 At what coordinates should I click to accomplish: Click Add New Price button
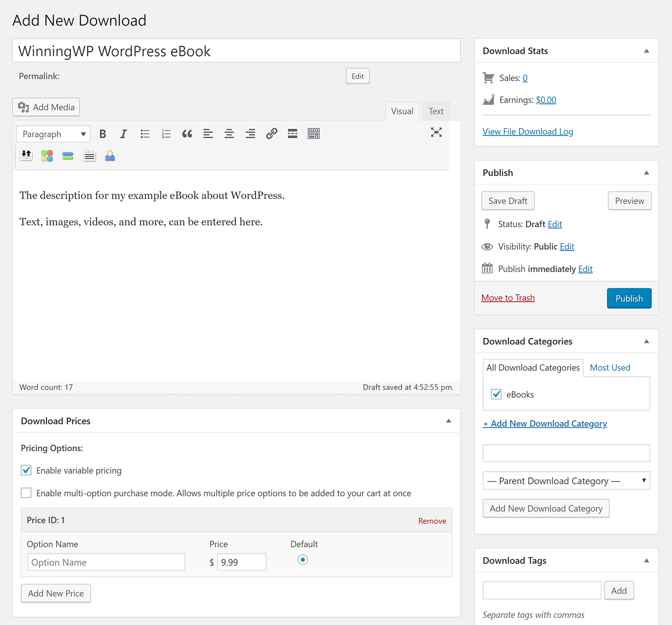click(x=56, y=593)
